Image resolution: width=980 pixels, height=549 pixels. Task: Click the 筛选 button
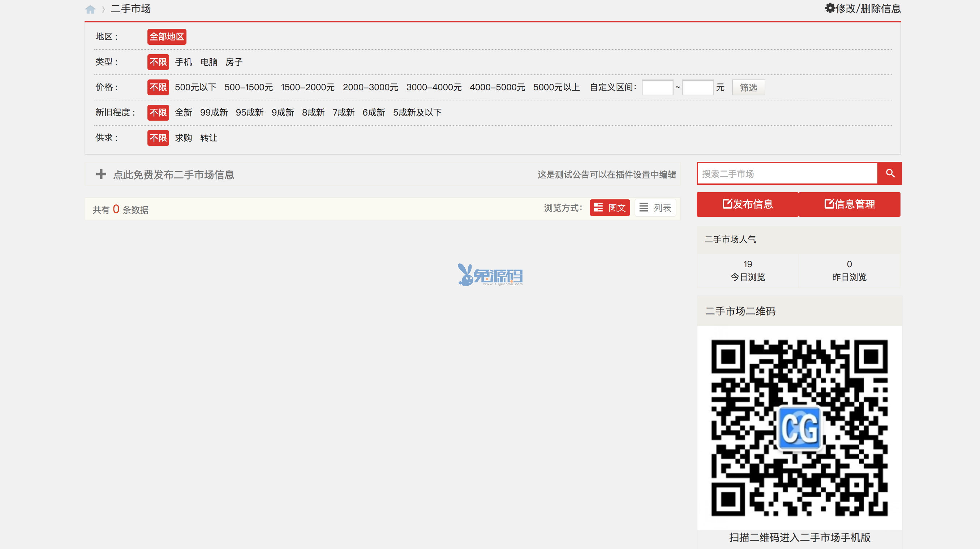(748, 87)
